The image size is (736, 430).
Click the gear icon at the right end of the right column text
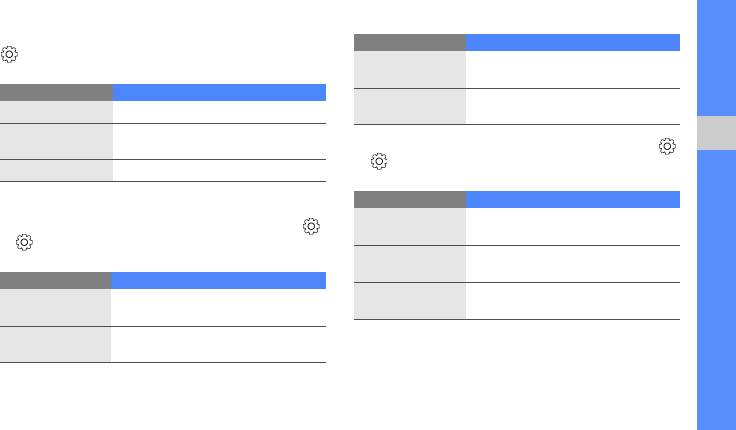(665, 146)
